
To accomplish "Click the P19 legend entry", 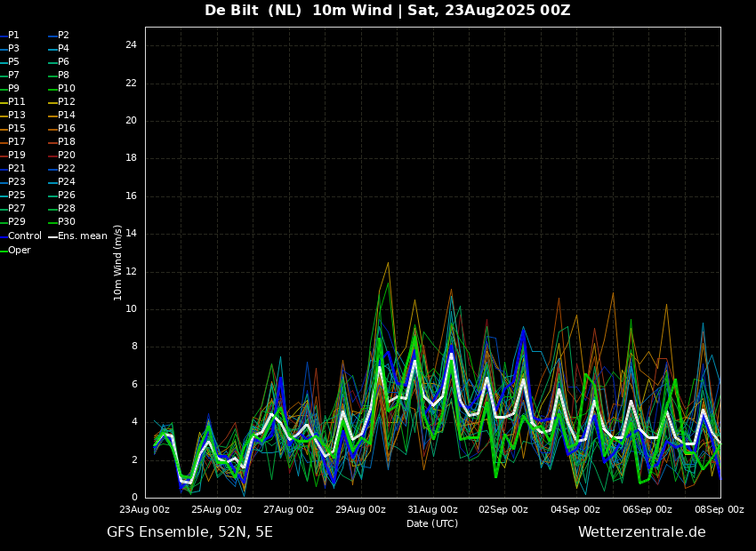I will click(13, 156).
